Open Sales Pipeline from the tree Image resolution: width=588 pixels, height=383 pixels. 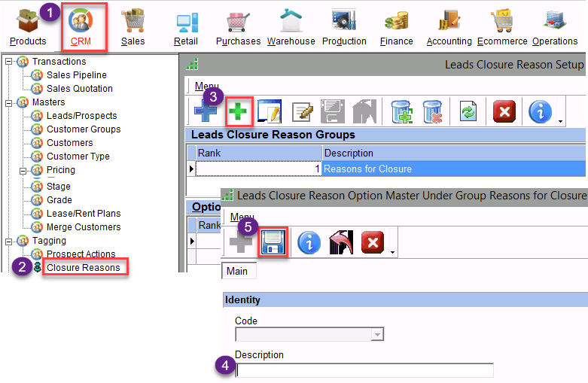pyautogui.click(x=76, y=75)
